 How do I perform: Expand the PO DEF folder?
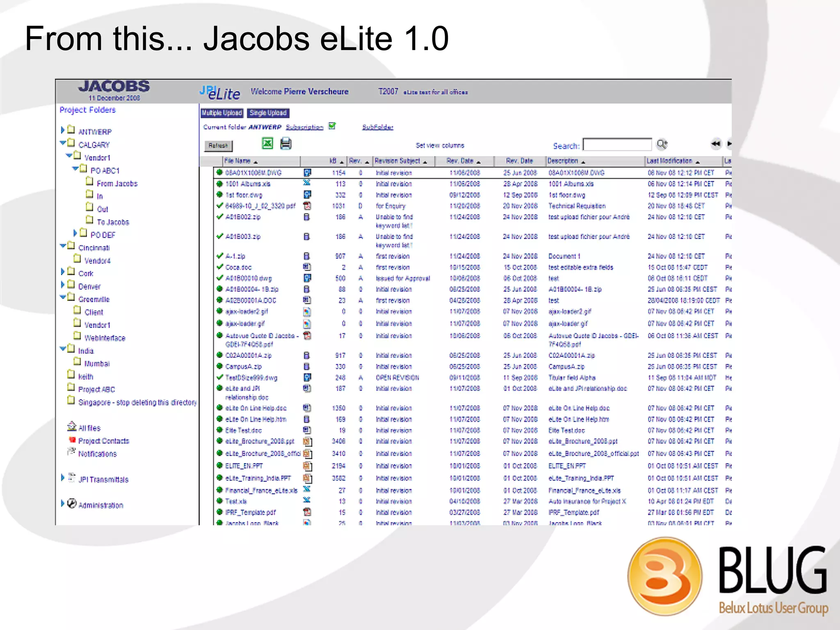[x=75, y=233]
